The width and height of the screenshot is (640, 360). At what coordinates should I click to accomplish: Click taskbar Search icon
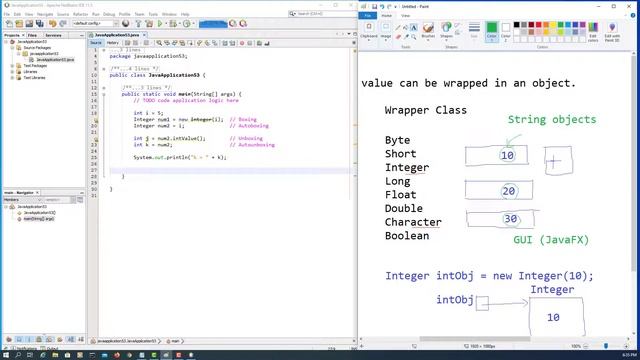[18, 355]
